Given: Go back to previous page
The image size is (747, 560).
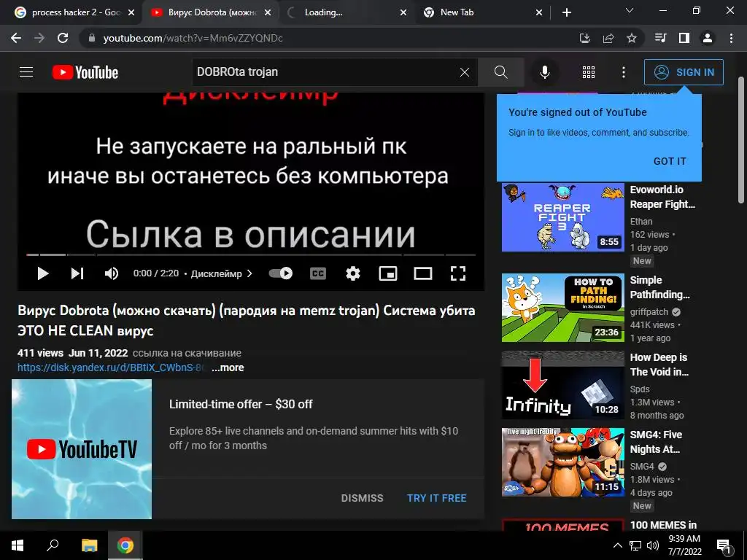Looking at the screenshot, I should [16, 38].
